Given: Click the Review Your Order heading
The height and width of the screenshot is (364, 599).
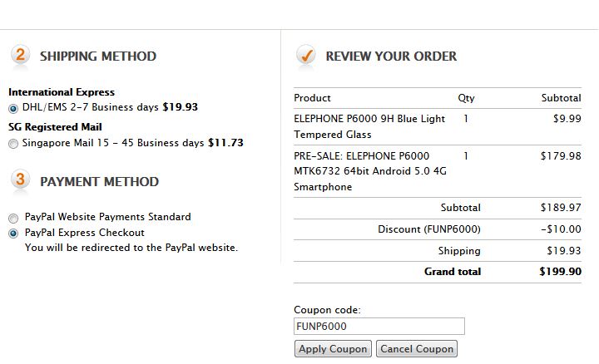Looking at the screenshot, I should (x=391, y=57).
